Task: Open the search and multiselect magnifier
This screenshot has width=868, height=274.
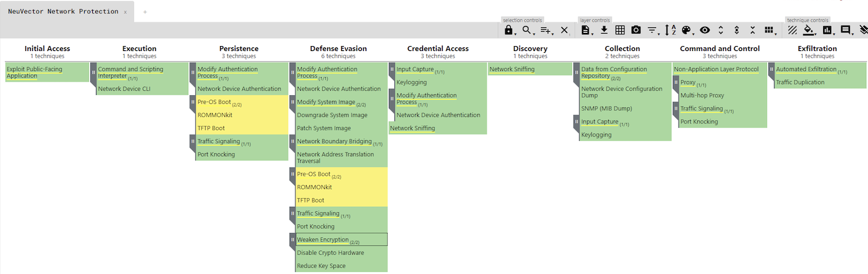Action: 527,30
